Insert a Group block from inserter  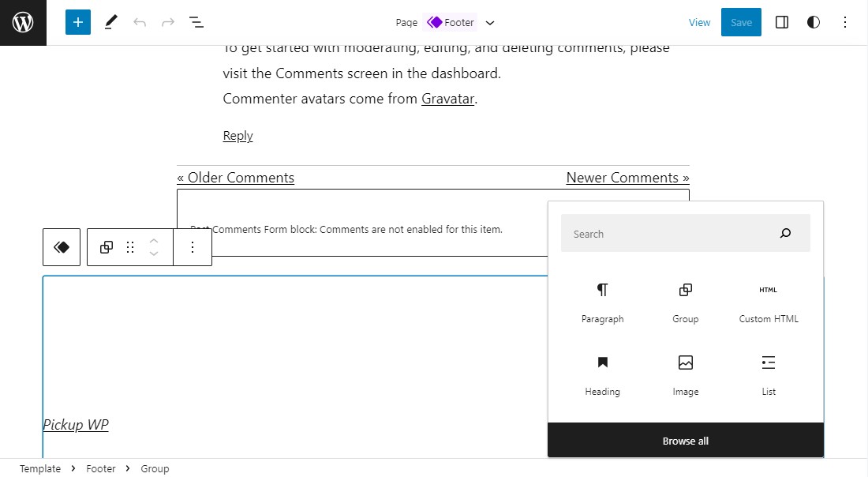click(x=685, y=303)
